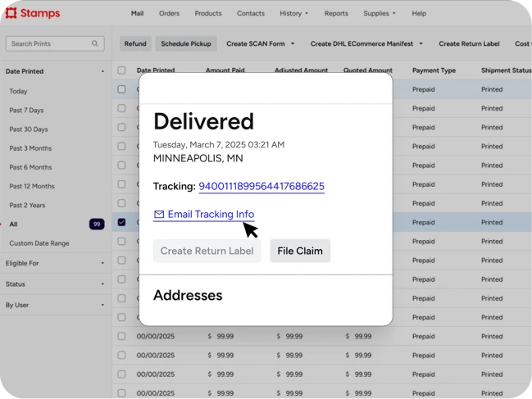The width and height of the screenshot is (532, 399).
Task: Open the Help menu
Action: [419, 13]
